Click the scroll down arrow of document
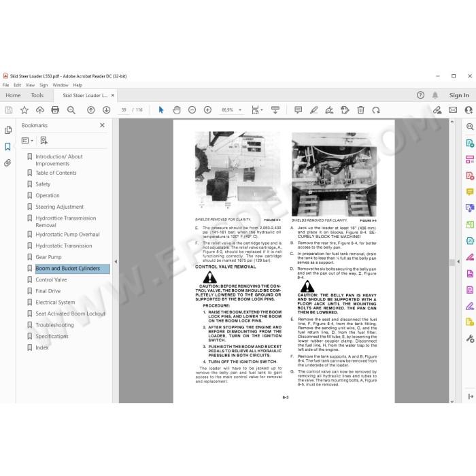Viewport: 476px width, 476px height. 452,401
